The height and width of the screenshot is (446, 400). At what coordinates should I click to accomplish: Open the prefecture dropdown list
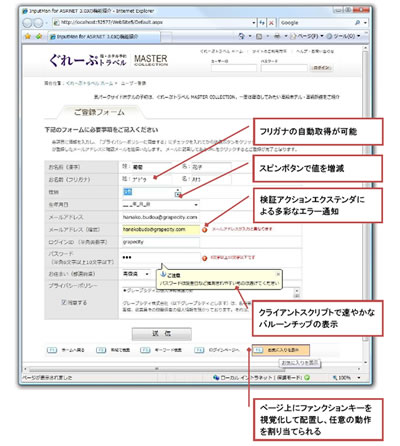(x=147, y=274)
